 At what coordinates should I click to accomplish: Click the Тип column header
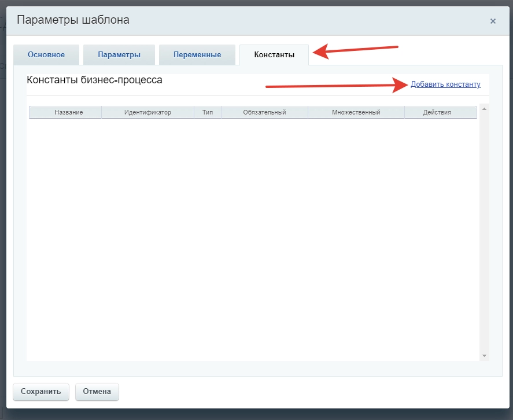208,112
